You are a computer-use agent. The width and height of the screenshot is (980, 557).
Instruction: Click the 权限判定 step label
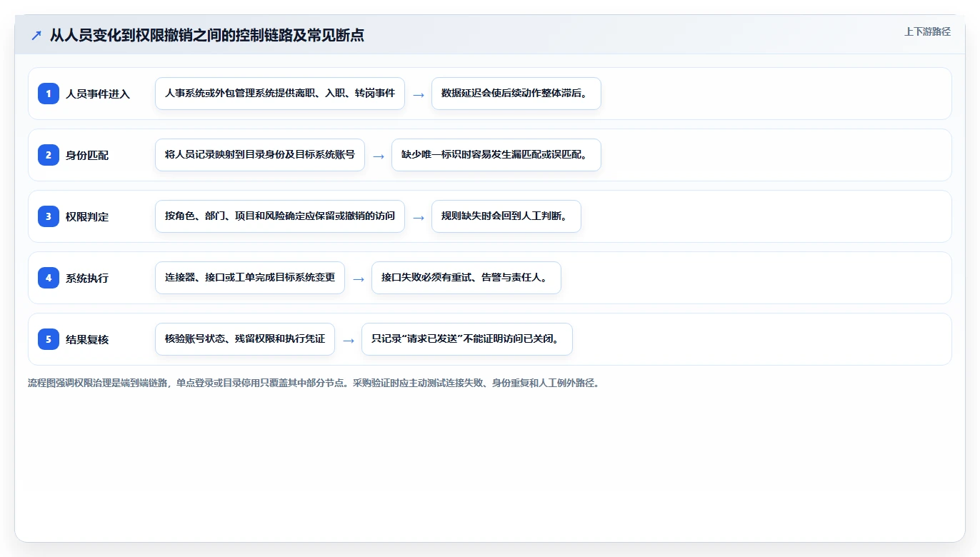pyautogui.click(x=87, y=216)
